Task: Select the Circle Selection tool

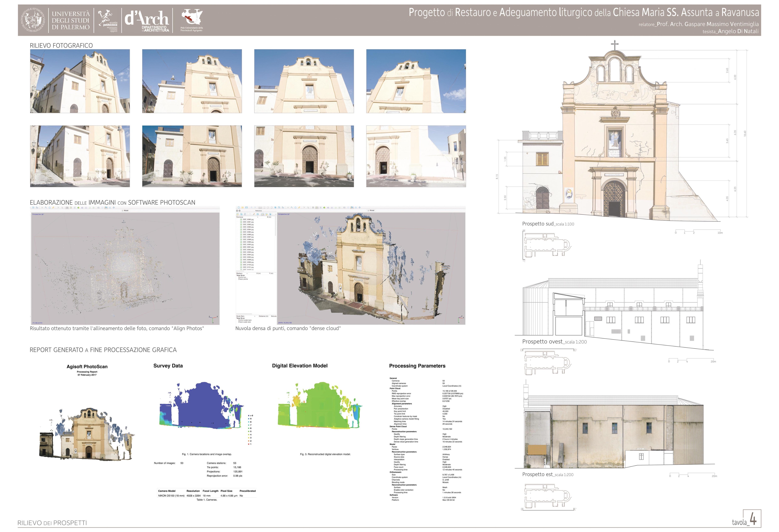Action: pos(268,208)
